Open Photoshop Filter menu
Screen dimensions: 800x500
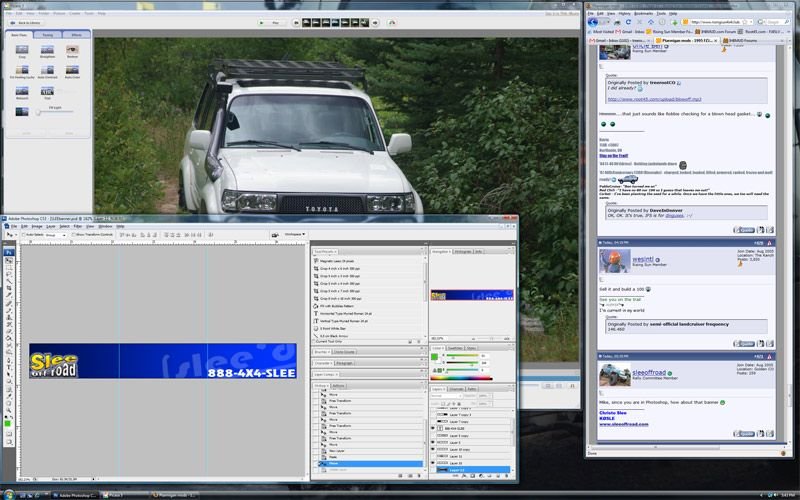(78, 226)
